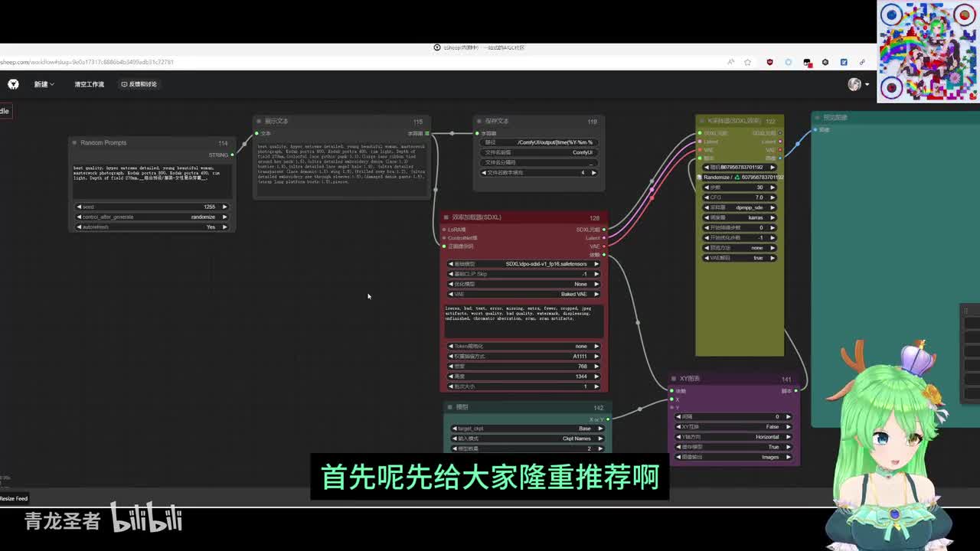
Task: Click 清空工作流 in the top bar
Action: click(89, 84)
